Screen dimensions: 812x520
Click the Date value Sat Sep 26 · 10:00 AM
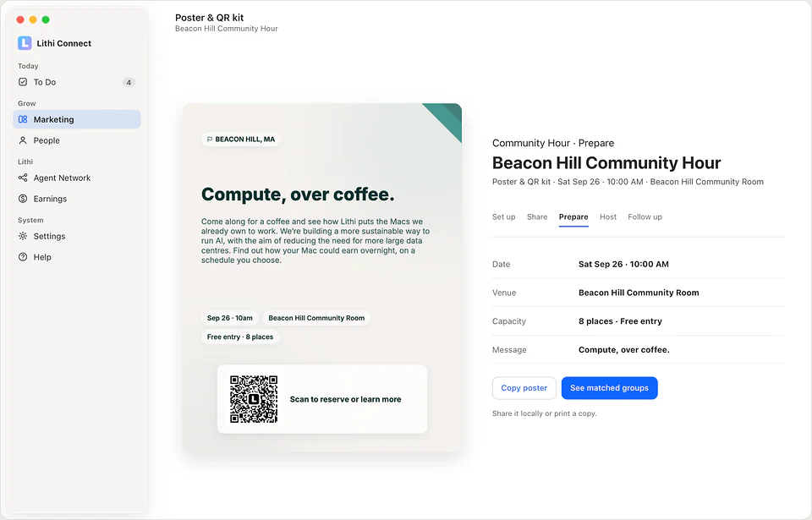(x=623, y=264)
